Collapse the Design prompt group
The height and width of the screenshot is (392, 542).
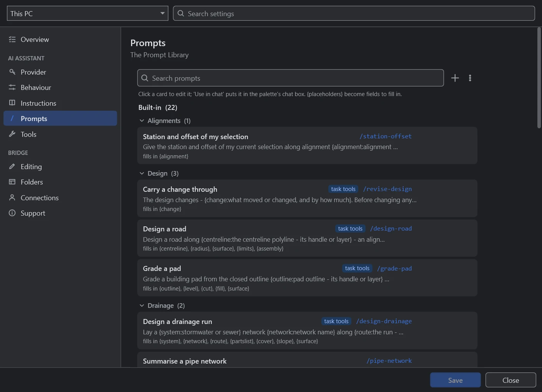pos(142,173)
